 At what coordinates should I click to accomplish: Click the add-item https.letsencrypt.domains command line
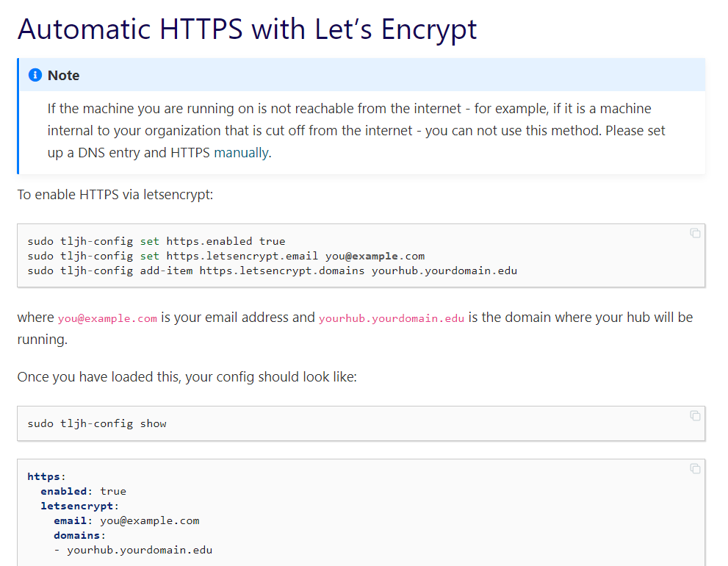[272, 271]
